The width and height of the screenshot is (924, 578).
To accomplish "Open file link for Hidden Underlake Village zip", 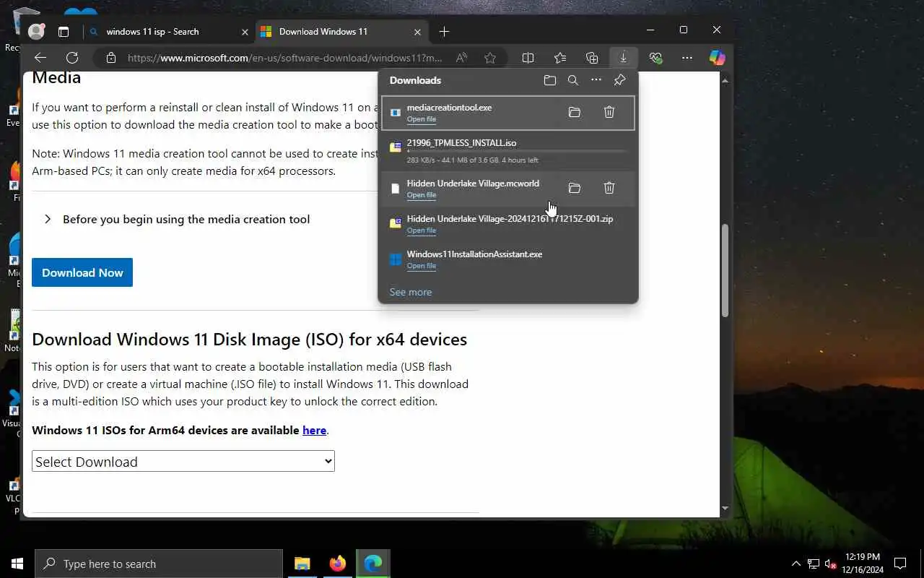I will click(x=421, y=230).
